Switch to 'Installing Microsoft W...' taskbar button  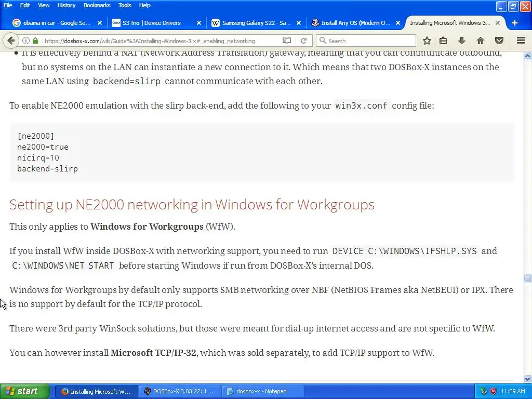pyautogui.click(x=96, y=391)
